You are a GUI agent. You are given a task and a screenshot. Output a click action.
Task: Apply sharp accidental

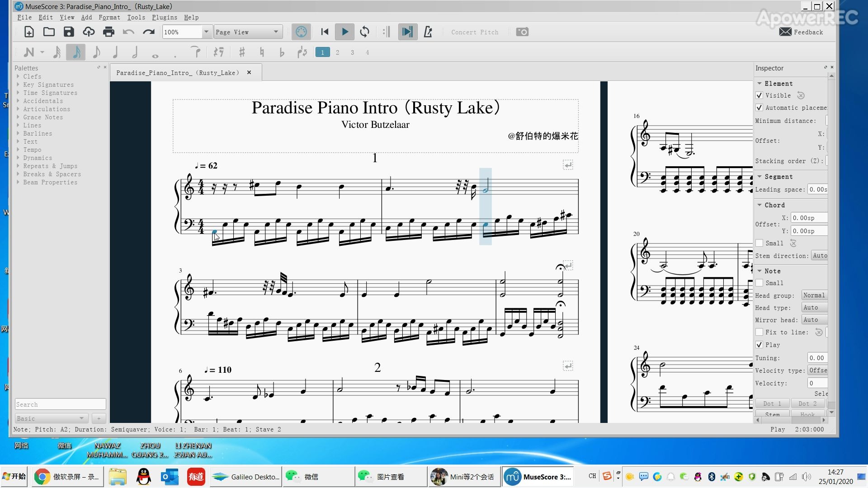coord(242,52)
